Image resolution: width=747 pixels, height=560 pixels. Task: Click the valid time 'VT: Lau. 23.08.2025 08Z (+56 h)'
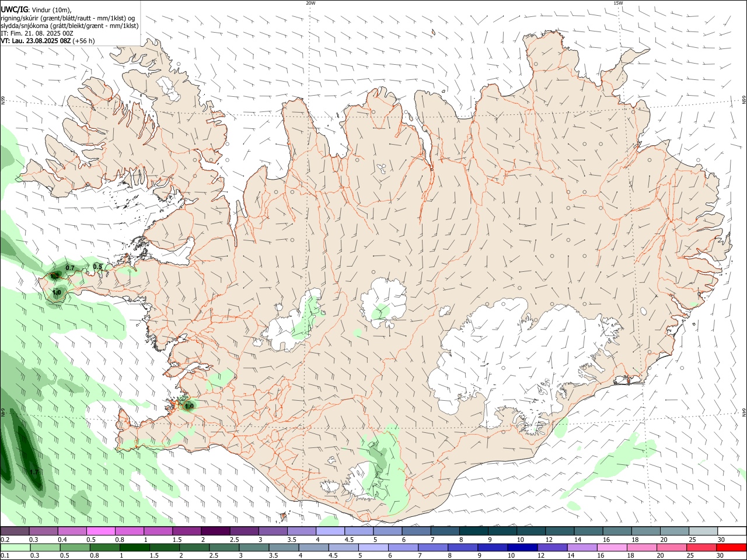click(x=47, y=41)
